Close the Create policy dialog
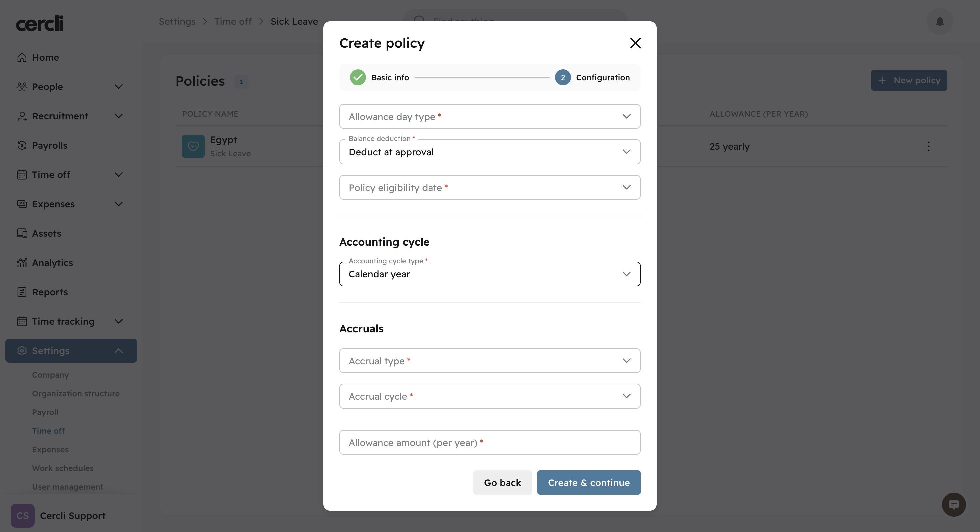The image size is (980, 532). 635,43
